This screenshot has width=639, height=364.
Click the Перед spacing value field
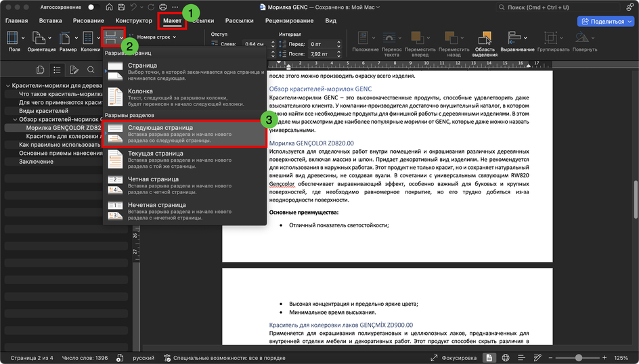pyautogui.click(x=322, y=44)
